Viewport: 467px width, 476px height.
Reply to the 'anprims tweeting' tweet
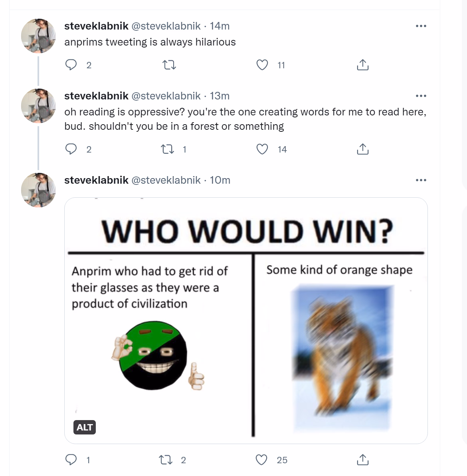point(71,65)
